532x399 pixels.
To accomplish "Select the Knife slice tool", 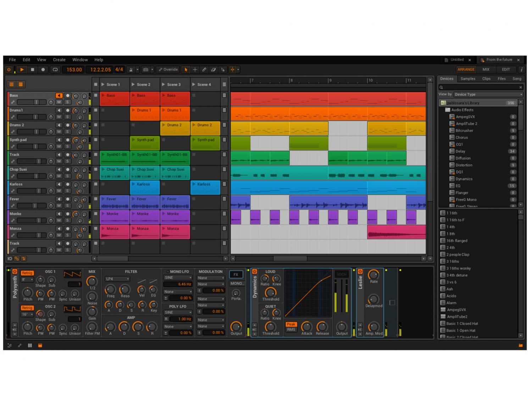I will tap(223, 70).
